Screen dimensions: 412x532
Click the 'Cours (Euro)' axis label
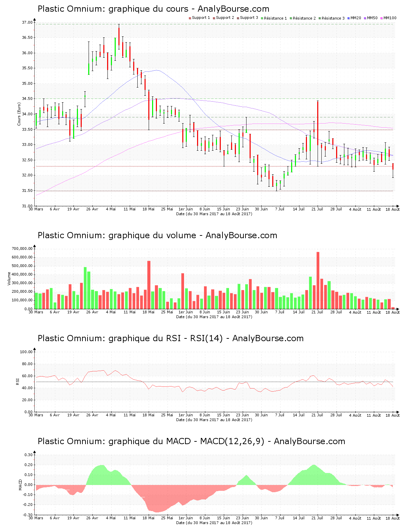point(19,114)
